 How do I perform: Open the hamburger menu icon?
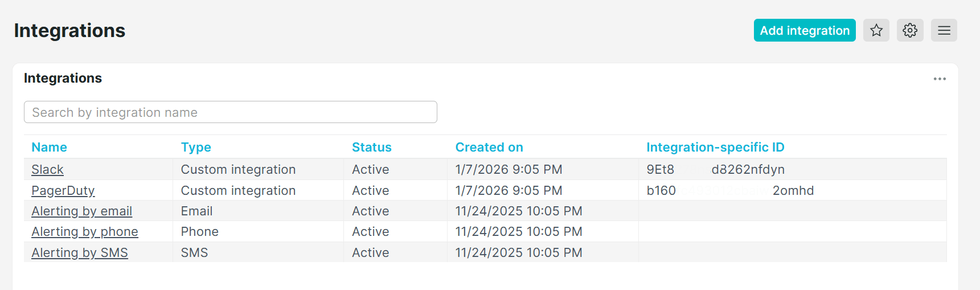[x=944, y=30]
